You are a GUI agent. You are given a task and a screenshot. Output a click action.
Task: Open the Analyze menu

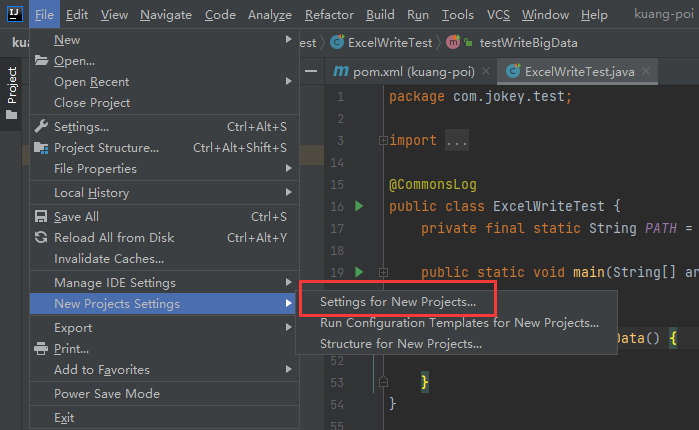270,15
